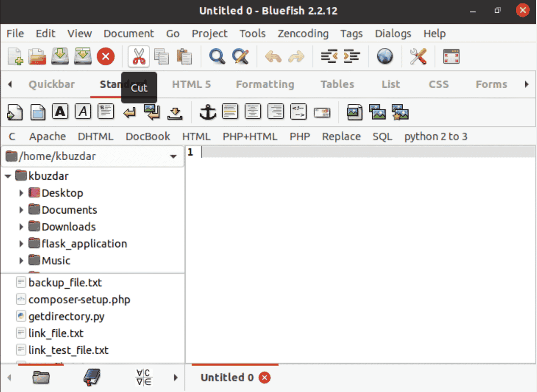
Task: Click the Multi-thumbnail icon
Action: pos(400,112)
